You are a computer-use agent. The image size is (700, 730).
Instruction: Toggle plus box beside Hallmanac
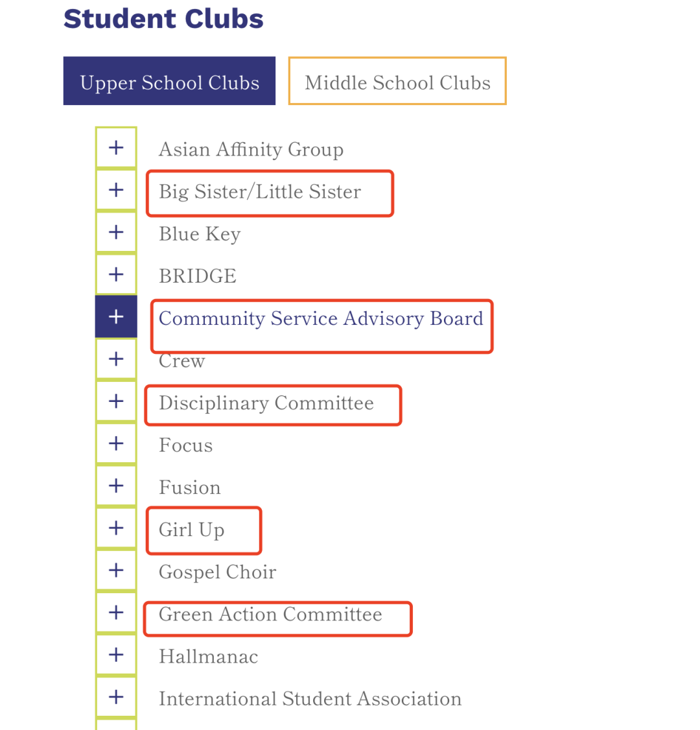click(117, 655)
